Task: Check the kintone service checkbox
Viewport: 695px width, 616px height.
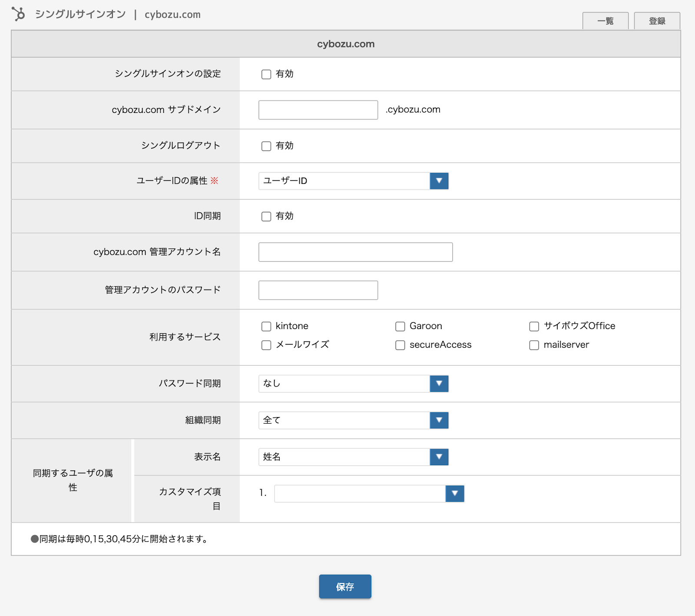Action: click(x=266, y=326)
